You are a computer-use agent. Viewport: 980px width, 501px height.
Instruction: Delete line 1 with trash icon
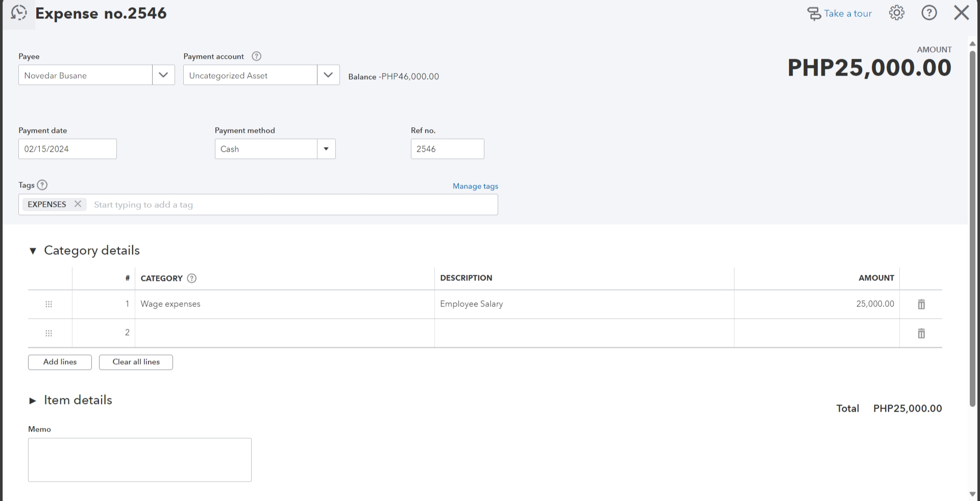(921, 304)
